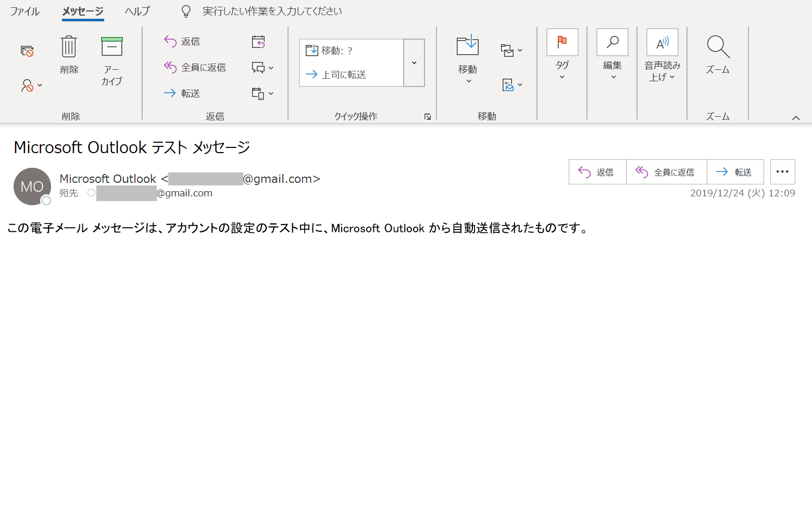Open the Junk mail dropdown
The height and width of the screenshot is (511, 812).
(x=31, y=85)
